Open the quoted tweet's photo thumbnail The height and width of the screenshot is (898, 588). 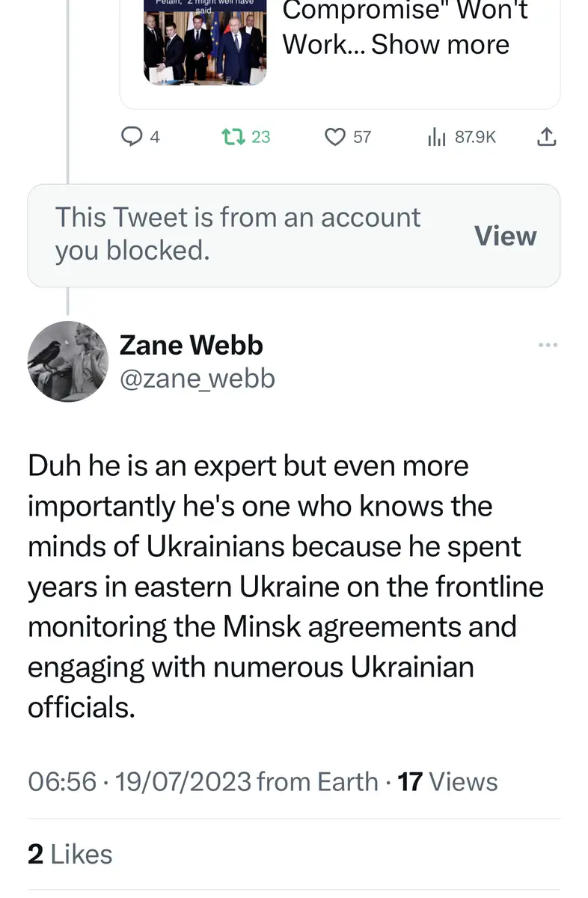[x=204, y=41]
